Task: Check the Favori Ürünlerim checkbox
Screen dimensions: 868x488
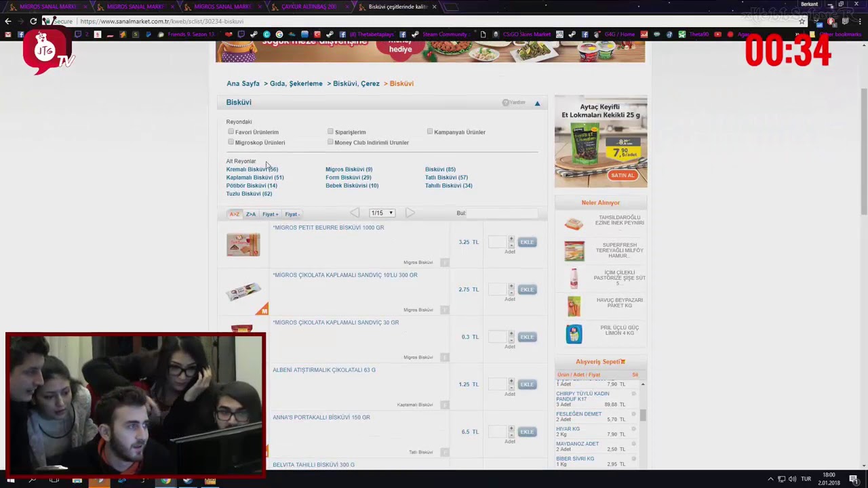Action: tap(231, 131)
